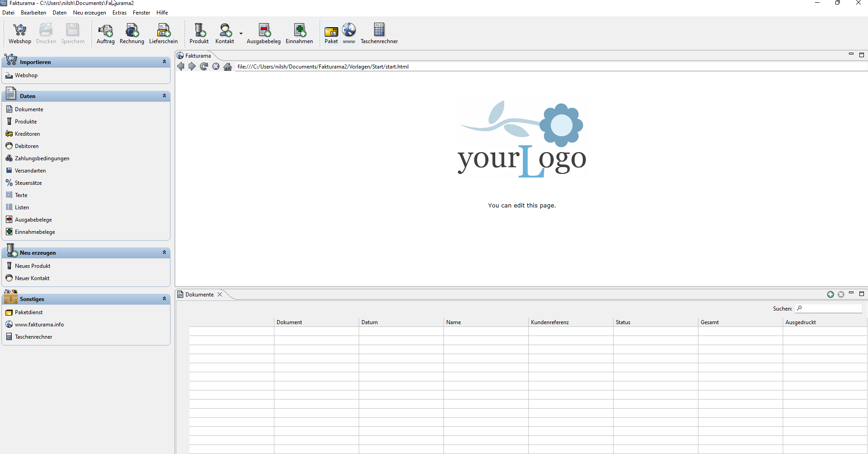This screenshot has height=454, width=868.
Task: Click the browser home icon
Action: point(228,67)
